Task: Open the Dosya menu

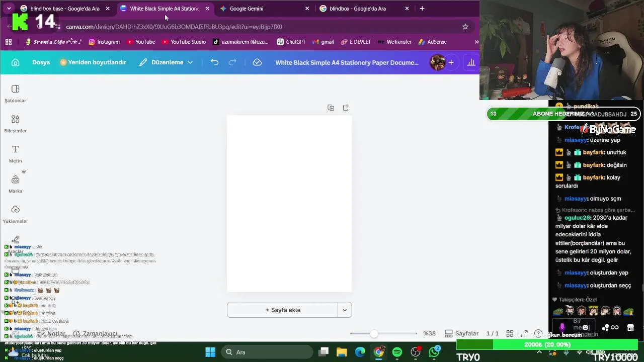Action: click(x=41, y=62)
